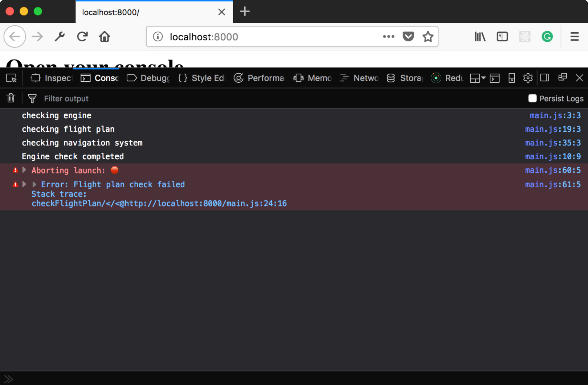Viewport: 588px width, 385px height.
Task: Click the 'Stack trace:' text
Action: pyautogui.click(x=59, y=194)
